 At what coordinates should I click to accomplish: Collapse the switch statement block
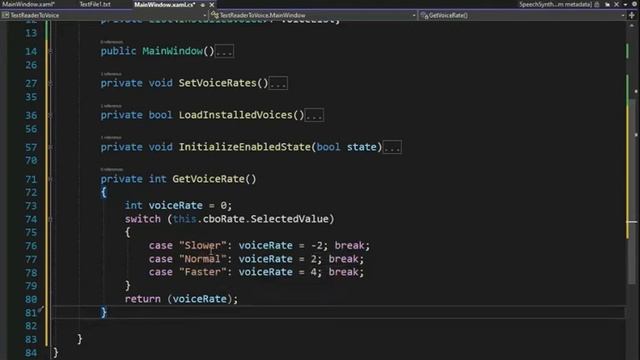(50, 219)
